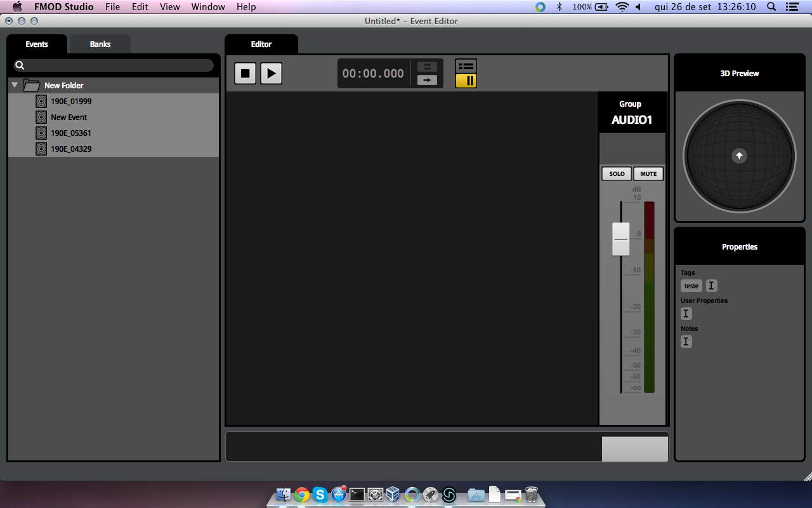Screen dimensions: 812x508
Task: Open Google Chrome from the Dock
Action: 302,495
